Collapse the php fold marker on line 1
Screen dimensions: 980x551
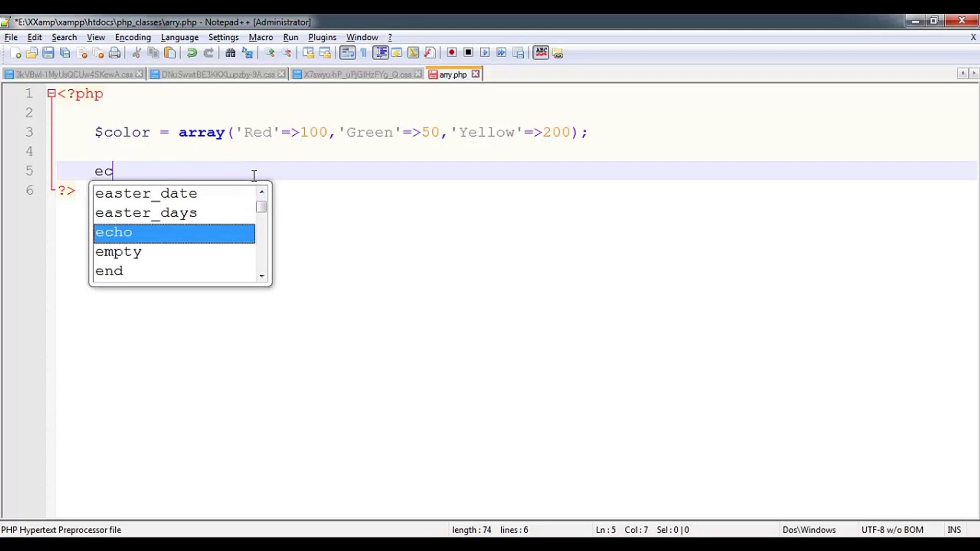51,93
